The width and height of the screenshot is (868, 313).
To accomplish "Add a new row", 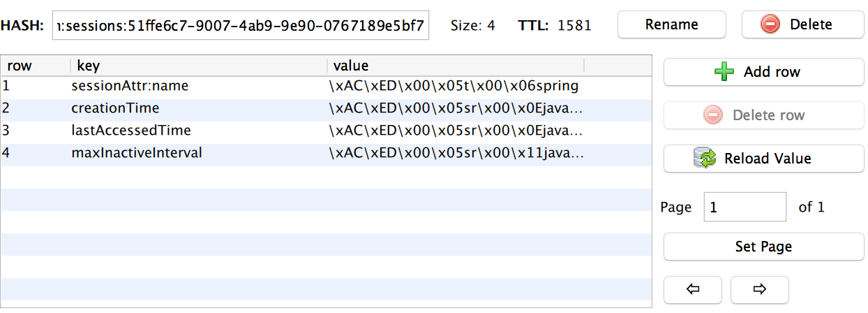I will coord(763,72).
